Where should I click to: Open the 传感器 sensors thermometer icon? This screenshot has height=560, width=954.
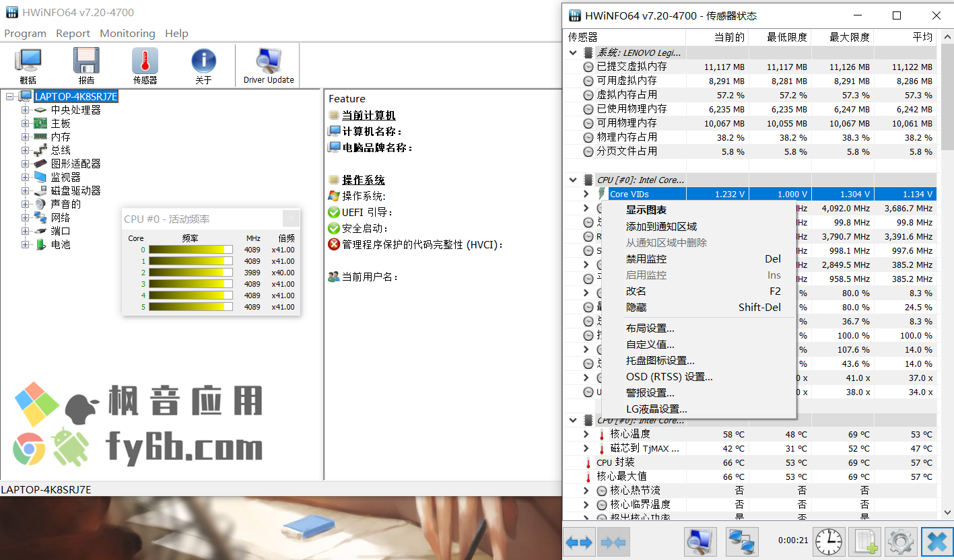(x=145, y=66)
